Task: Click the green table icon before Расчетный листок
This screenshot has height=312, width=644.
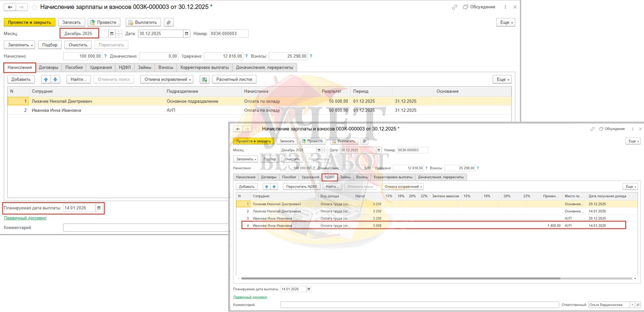Action: pos(204,79)
